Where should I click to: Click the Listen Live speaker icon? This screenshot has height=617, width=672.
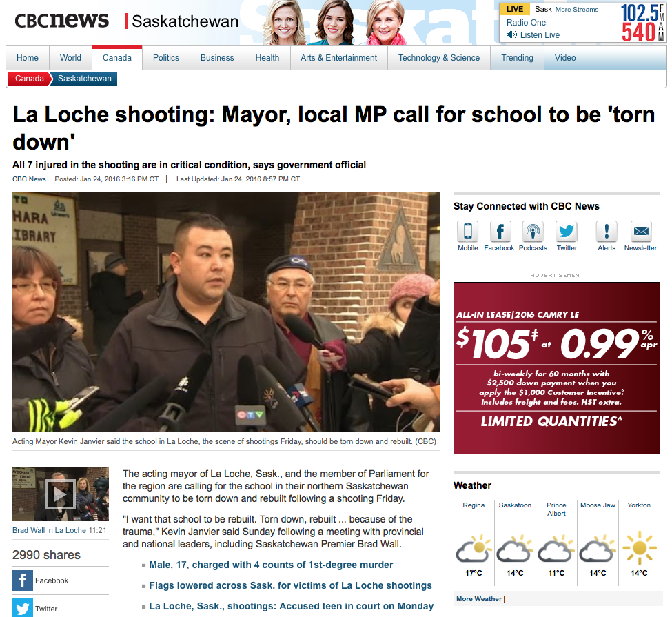coord(511,35)
